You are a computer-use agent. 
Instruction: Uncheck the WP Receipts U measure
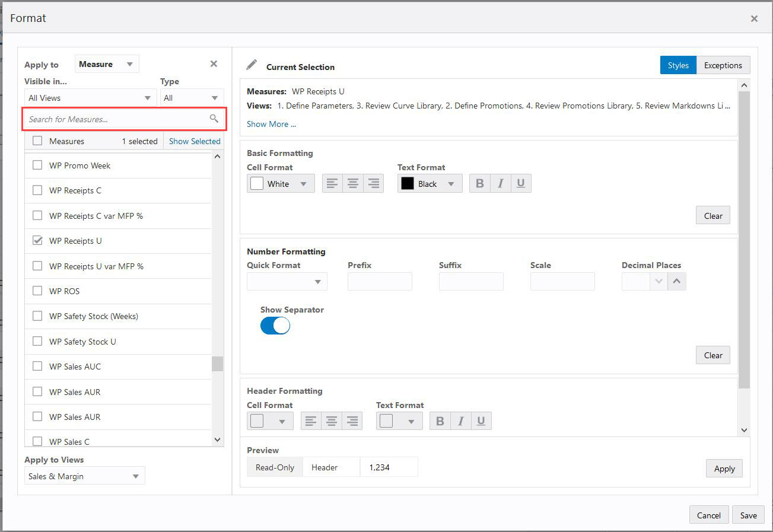click(x=37, y=241)
